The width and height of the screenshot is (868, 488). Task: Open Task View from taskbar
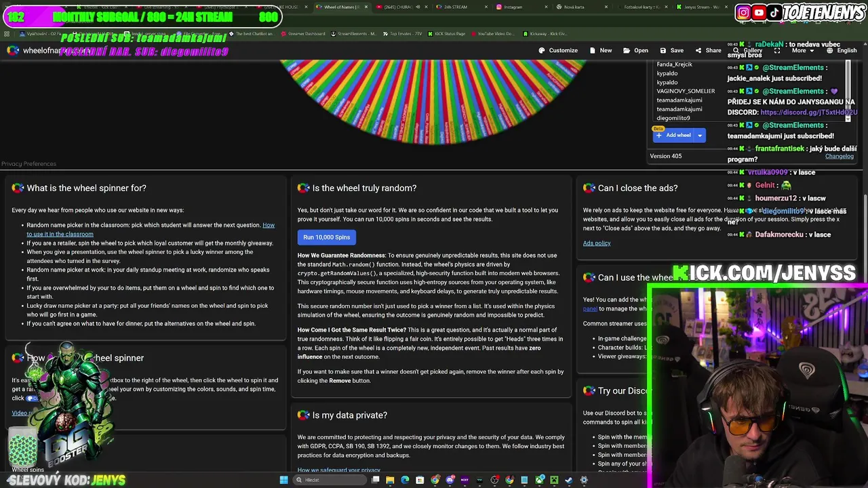(x=375, y=480)
